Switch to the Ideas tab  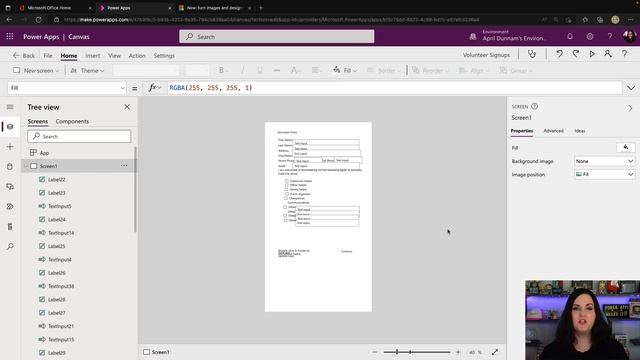tap(580, 131)
